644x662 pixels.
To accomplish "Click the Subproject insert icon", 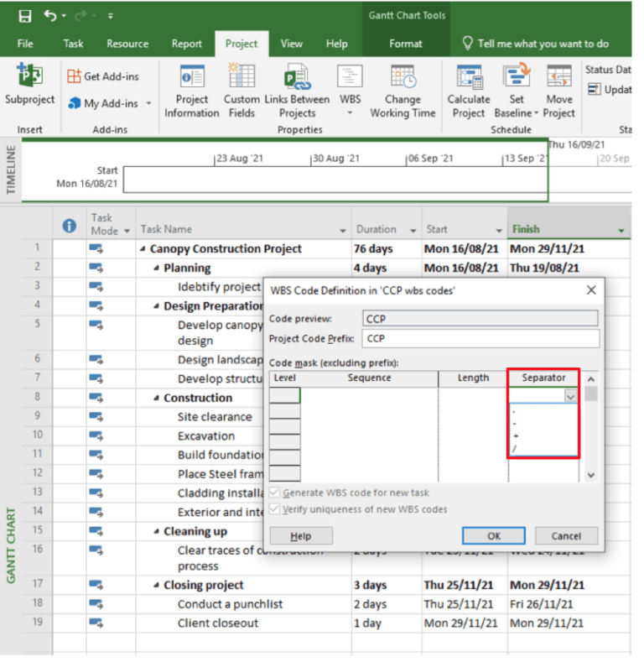I will (29, 76).
